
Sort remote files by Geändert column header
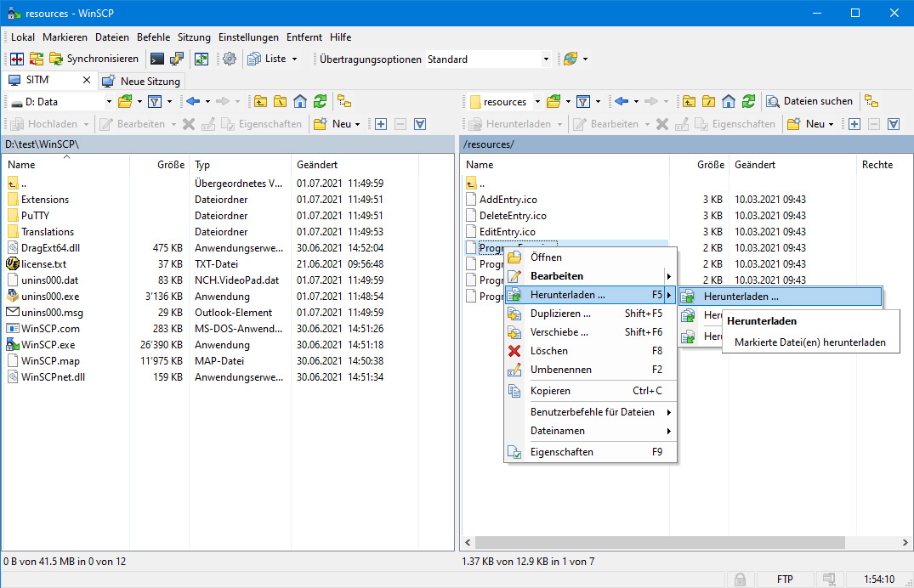pyautogui.click(x=792, y=165)
